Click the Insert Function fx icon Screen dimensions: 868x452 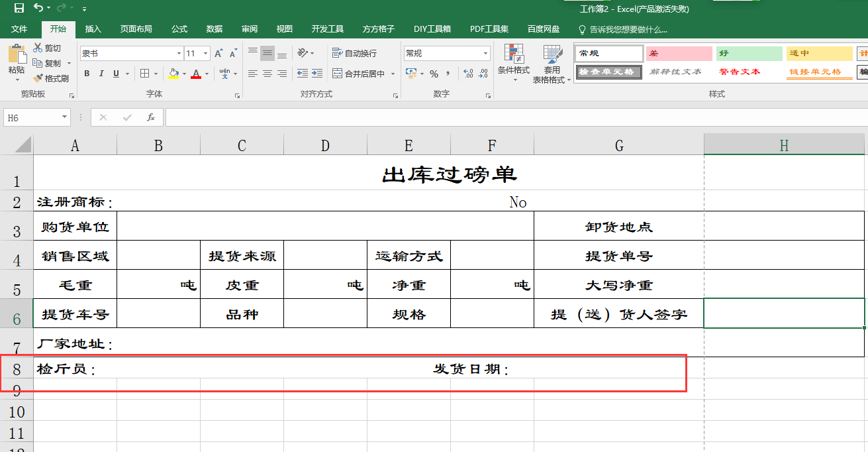click(151, 117)
